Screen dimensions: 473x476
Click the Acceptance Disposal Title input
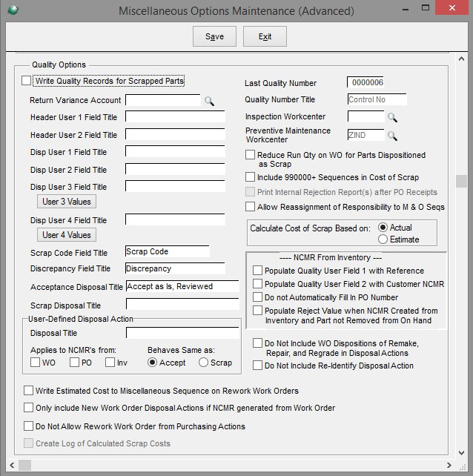click(x=182, y=286)
